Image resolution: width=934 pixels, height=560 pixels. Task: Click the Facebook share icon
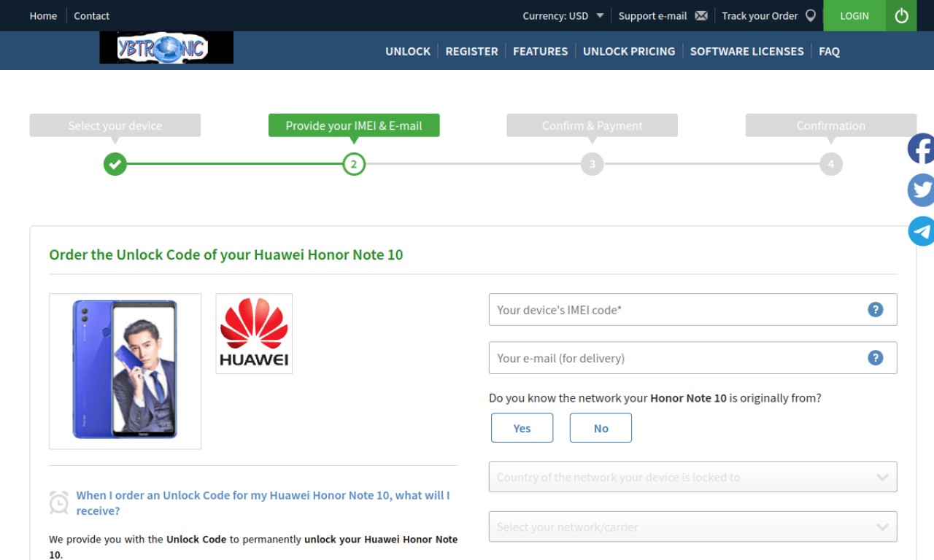pyautogui.click(x=921, y=149)
